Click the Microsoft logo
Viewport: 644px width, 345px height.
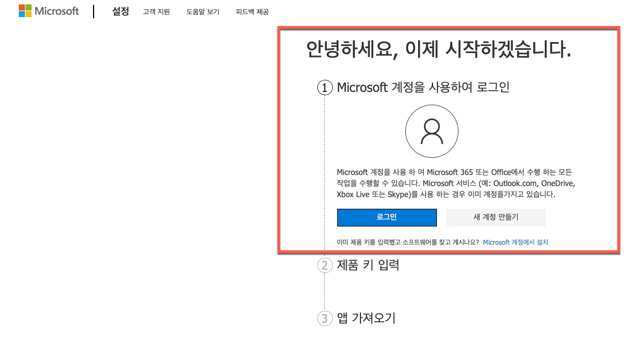click(x=49, y=11)
